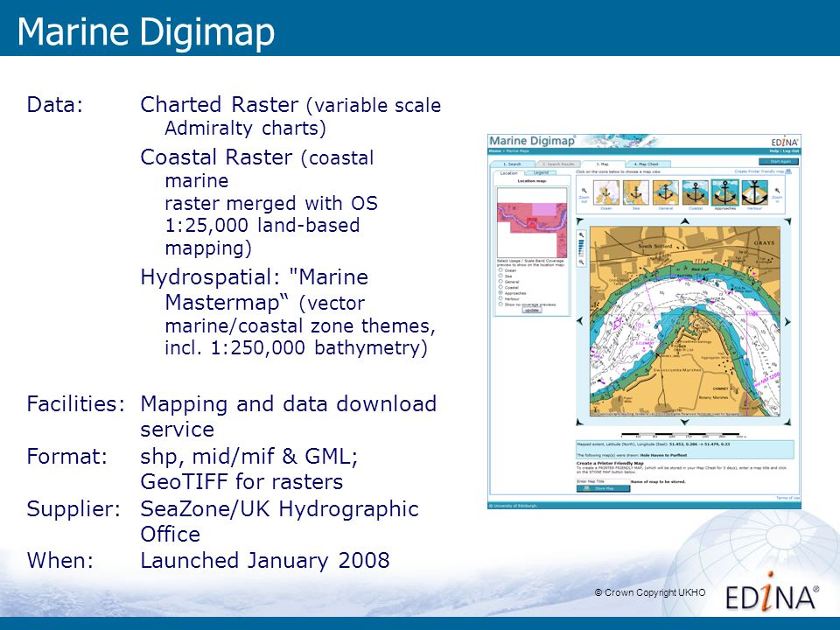Click the Store Map button

pos(603,488)
